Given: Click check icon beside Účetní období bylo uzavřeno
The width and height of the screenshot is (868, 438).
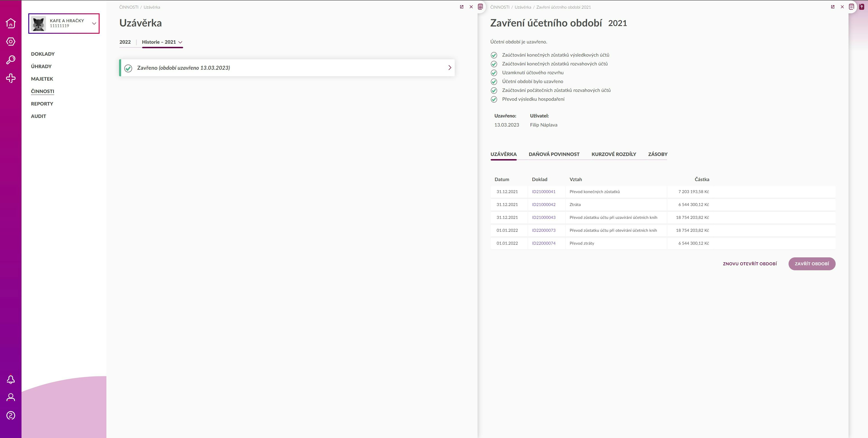Looking at the screenshot, I should pos(494,81).
